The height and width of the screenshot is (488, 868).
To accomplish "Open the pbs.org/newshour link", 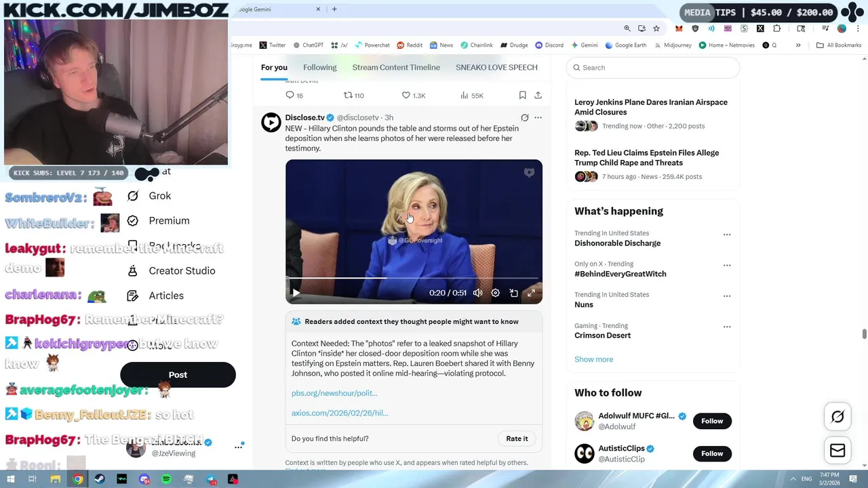I will click(x=334, y=392).
